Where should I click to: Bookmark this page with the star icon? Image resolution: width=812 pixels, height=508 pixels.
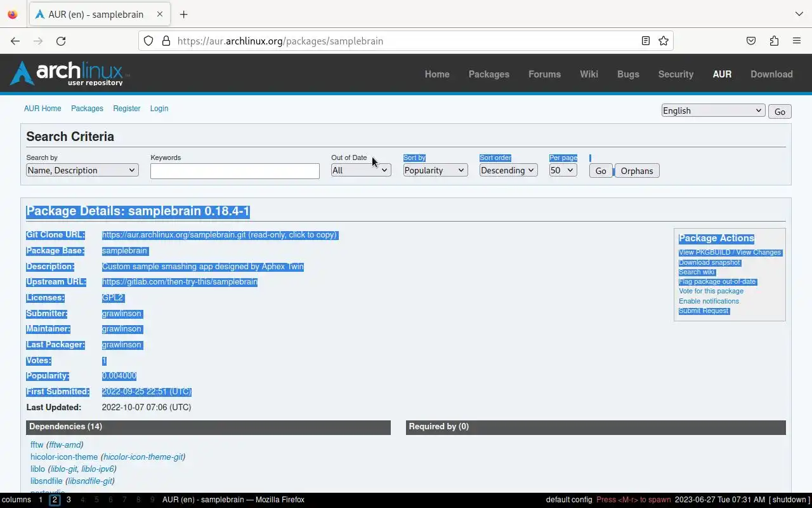click(664, 41)
